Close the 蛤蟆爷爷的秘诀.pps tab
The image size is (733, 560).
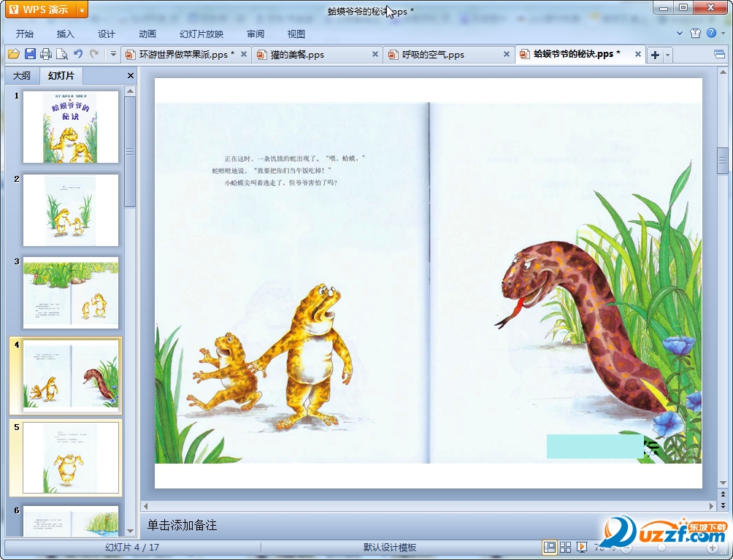pyautogui.click(x=637, y=54)
